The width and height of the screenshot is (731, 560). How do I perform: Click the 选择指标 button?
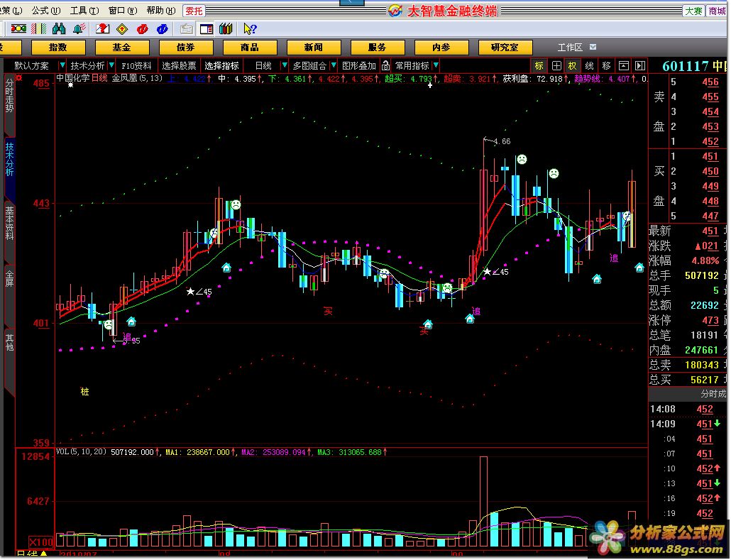[221, 66]
